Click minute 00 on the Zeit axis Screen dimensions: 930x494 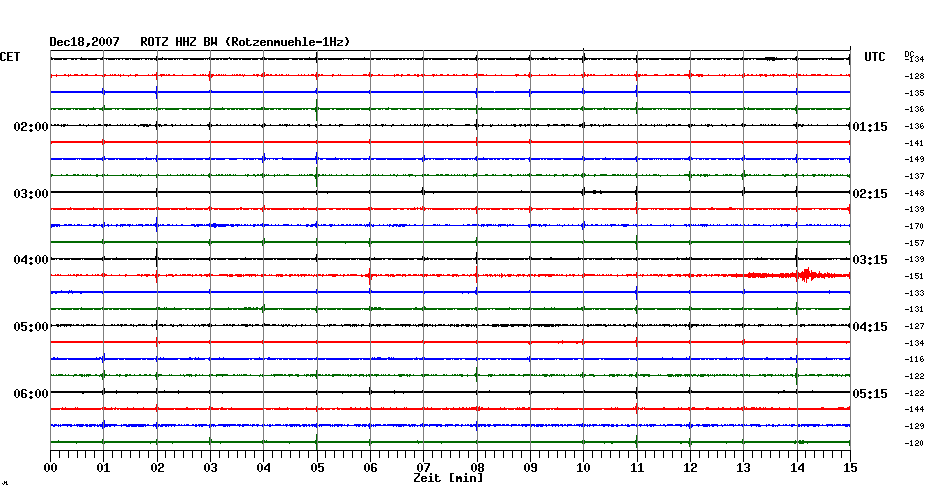[x=50, y=467]
